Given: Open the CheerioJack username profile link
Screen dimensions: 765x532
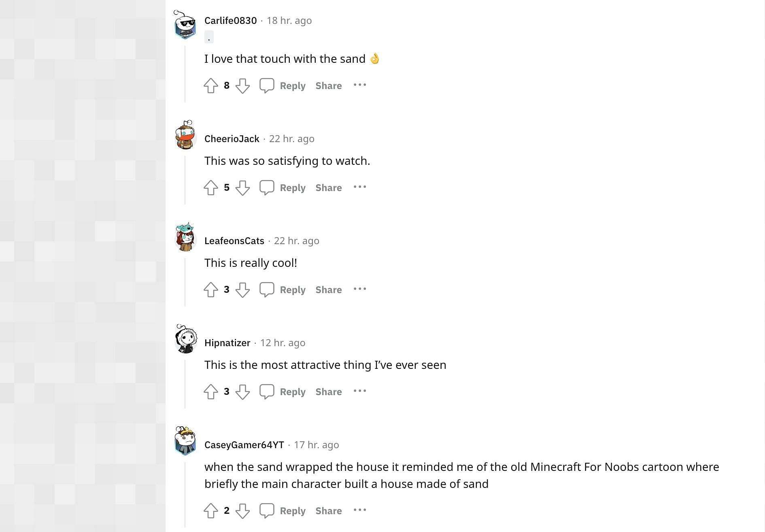Looking at the screenshot, I should coord(232,139).
